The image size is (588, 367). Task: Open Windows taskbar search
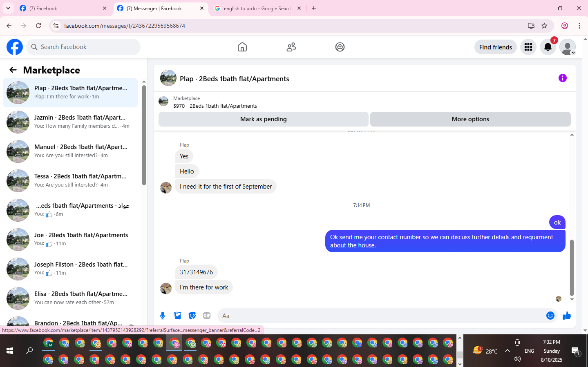point(29,351)
